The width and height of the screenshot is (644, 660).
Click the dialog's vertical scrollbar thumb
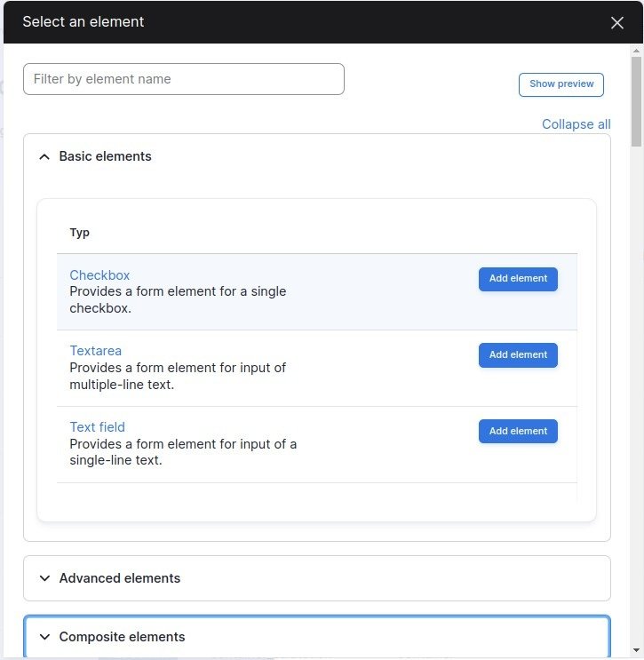tap(636, 98)
